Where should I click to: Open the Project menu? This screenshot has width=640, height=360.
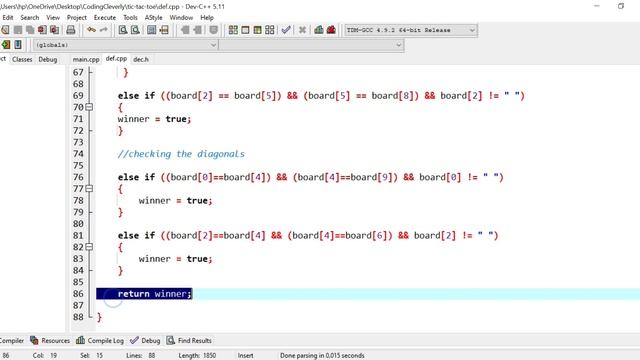click(77, 18)
